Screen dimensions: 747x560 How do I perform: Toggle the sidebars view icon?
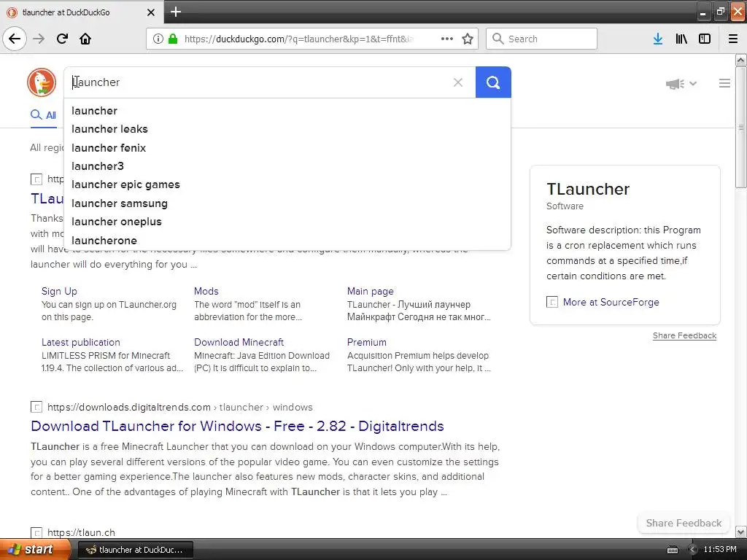click(x=705, y=39)
